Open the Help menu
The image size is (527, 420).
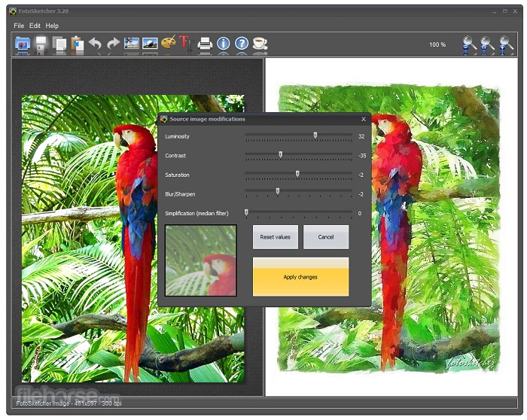(x=52, y=26)
